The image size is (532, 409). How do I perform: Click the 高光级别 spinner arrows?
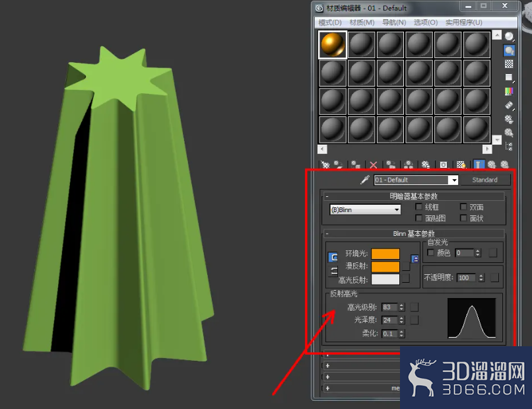[402, 307]
